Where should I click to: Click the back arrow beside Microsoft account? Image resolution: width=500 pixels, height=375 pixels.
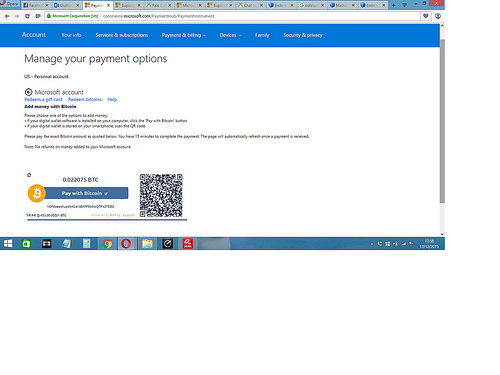28,92
